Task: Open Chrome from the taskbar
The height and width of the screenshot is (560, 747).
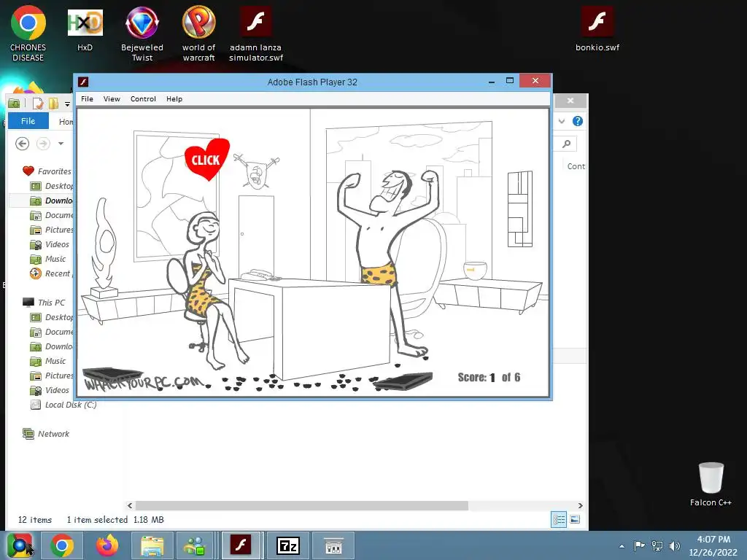Action: pos(62,545)
